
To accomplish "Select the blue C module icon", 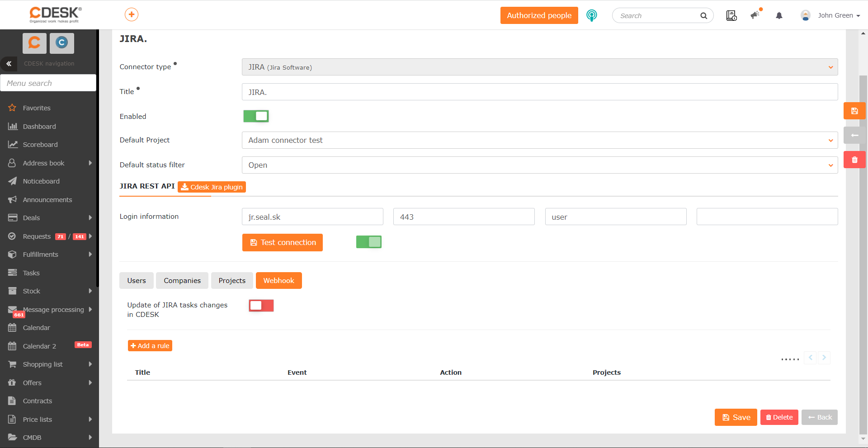I will click(x=62, y=43).
